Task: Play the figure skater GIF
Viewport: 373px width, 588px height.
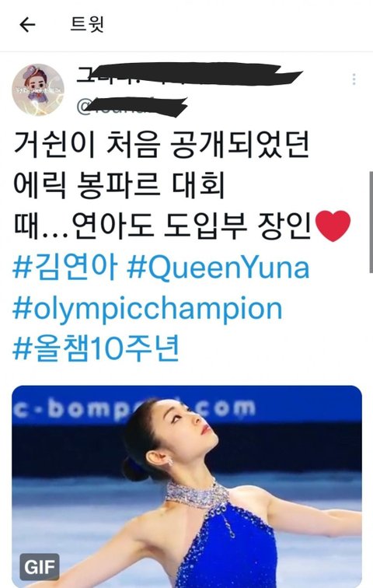Action: pyautogui.click(x=186, y=486)
